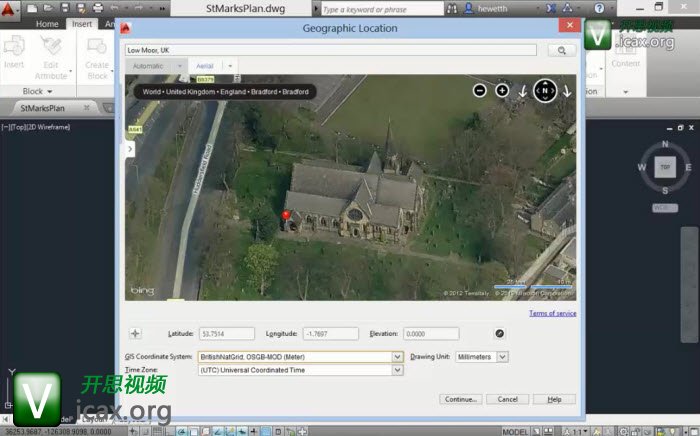Click the TOP face of ViewCube
Screen dimensions: 700x436
click(x=665, y=167)
